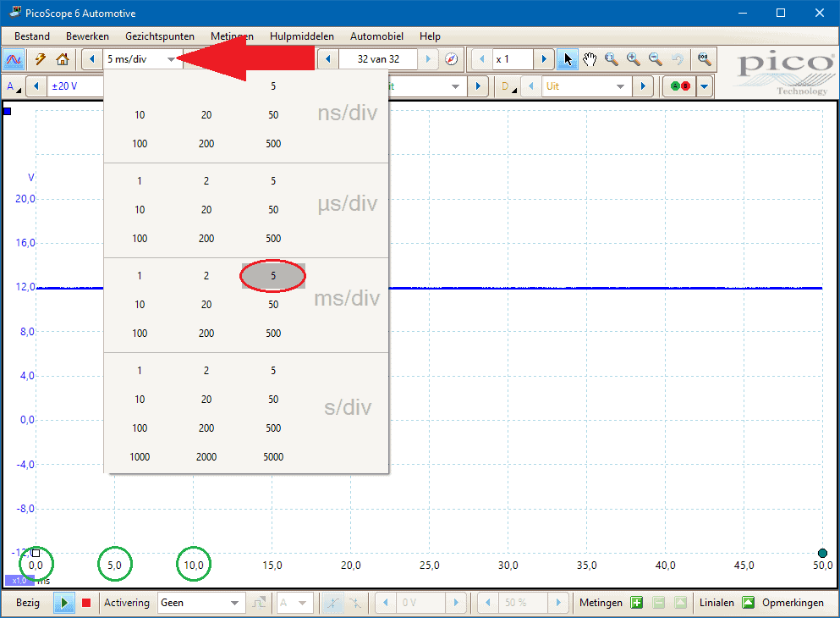Select 200 µs/div in timebase list
840x618 pixels.
click(x=206, y=239)
